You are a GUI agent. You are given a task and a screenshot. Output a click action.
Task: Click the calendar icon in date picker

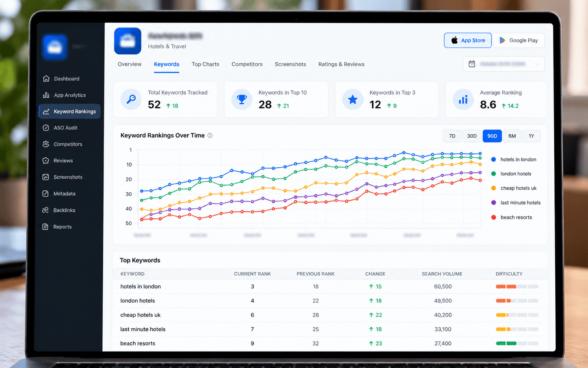click(472, 64)
